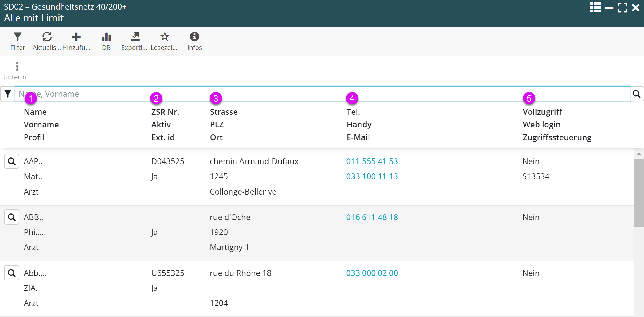Call phone number 011 555 41 53
The height and width of the screenshot is (317, 644).
pyautogui.click(x=372, y=161)
